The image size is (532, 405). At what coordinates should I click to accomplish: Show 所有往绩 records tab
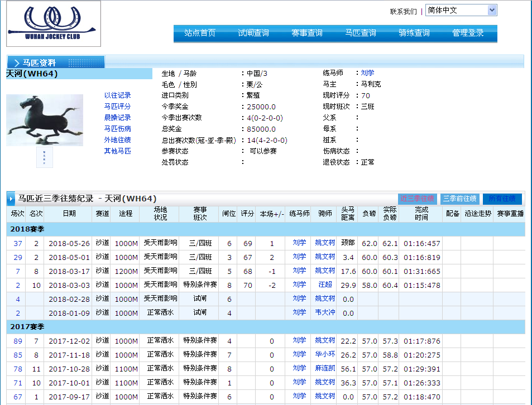click(x=502, y=199)
